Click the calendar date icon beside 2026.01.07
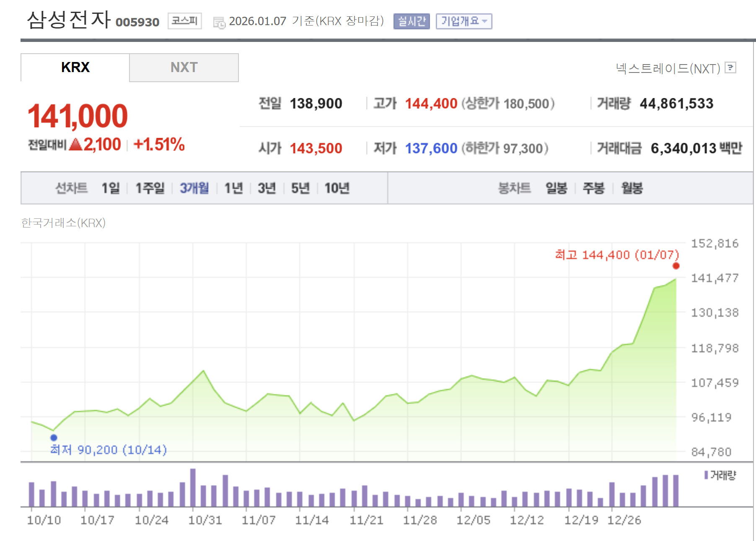 [219, 22]
